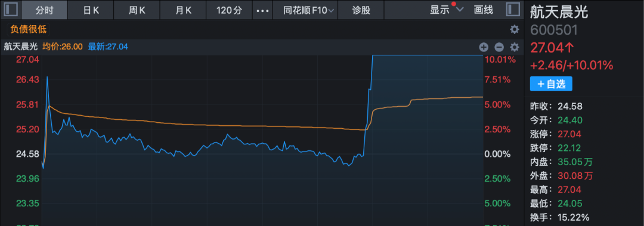This screenshot has height=226, width=644.
Task: Click the 26.43 price axis label
Action: (x=27, y=79)
